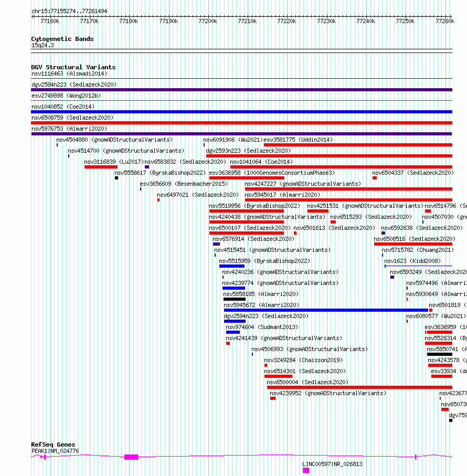Click nsv6497021 (Sedlazeck2020) label
The height and width of the screenshot is (476, 467).
198,195
